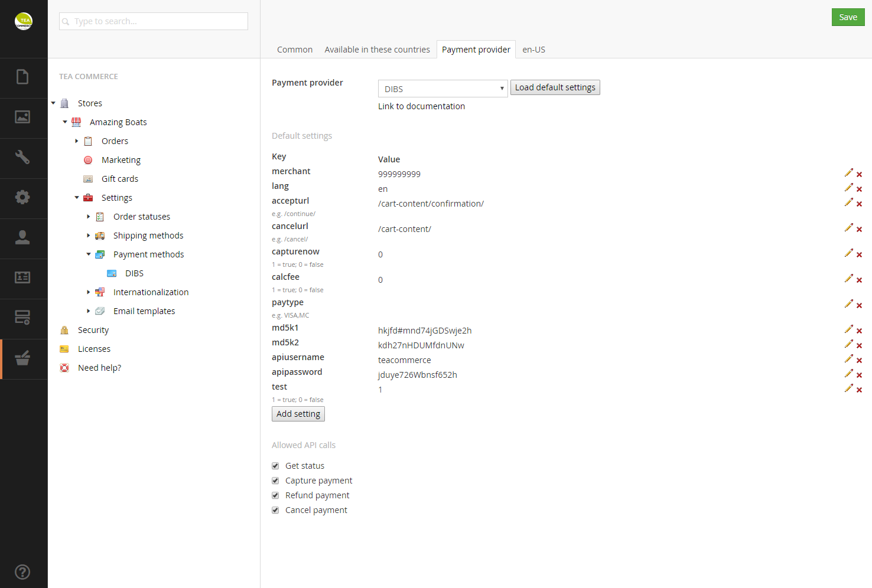Collapse the Amazing Boats tree node
This screenshot has width=872, height=588.
pyautogui.click(x=65, y=122)
